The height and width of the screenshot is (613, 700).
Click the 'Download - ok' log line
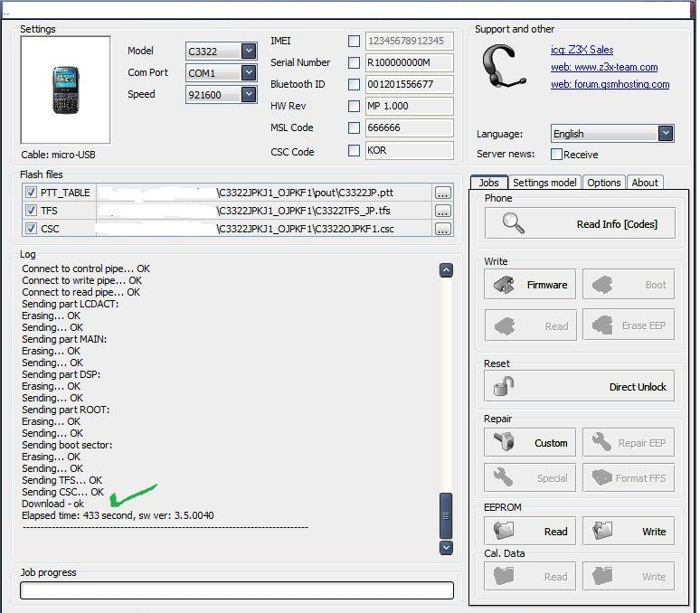click(x=52, y=504)
